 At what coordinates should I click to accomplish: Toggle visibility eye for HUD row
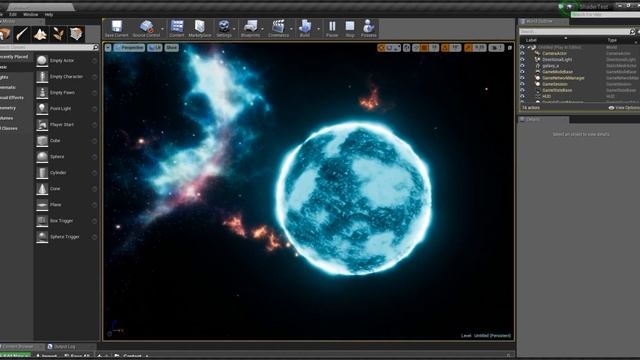tap(522, 96)
